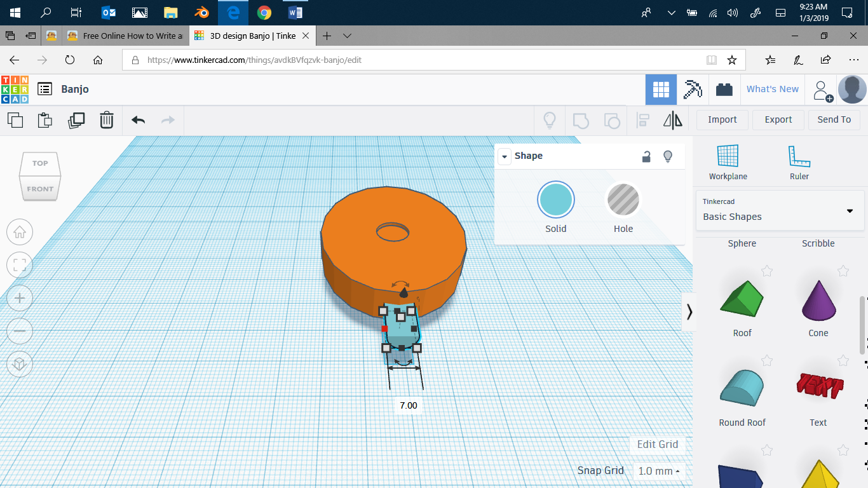Favorite the Text shape star

[x=843, y=361]
